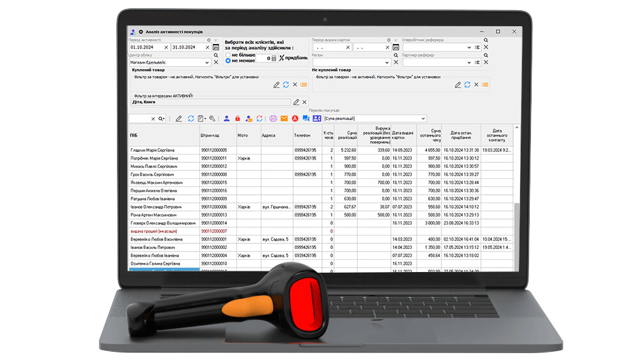
Task: Open calendar for 'Період активності'
Action: click(x=215, y=47)
